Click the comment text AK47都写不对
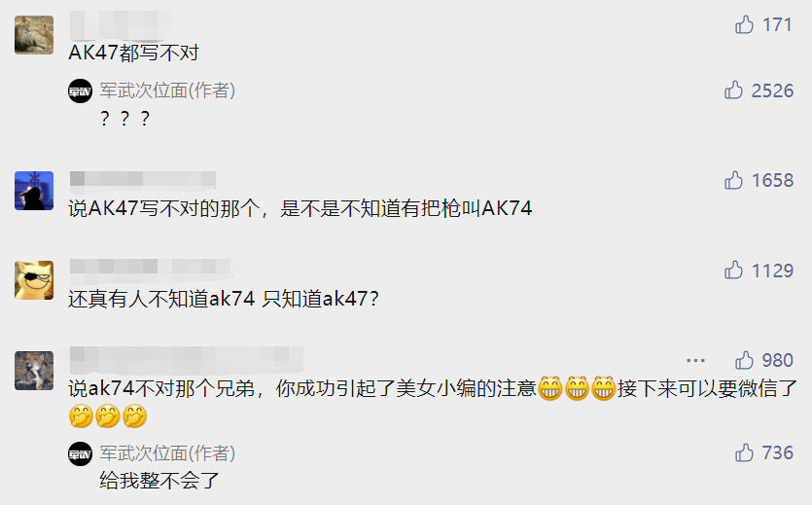 133,53
